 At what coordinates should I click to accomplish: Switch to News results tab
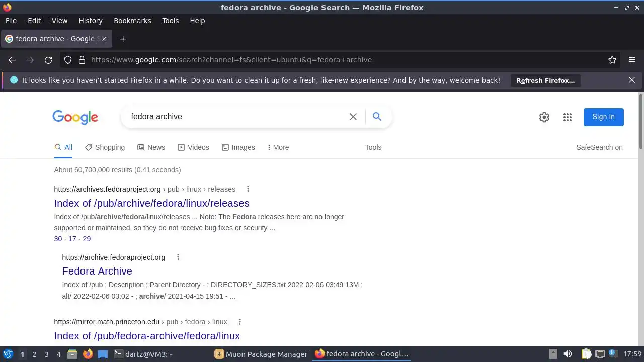point(151,147)
